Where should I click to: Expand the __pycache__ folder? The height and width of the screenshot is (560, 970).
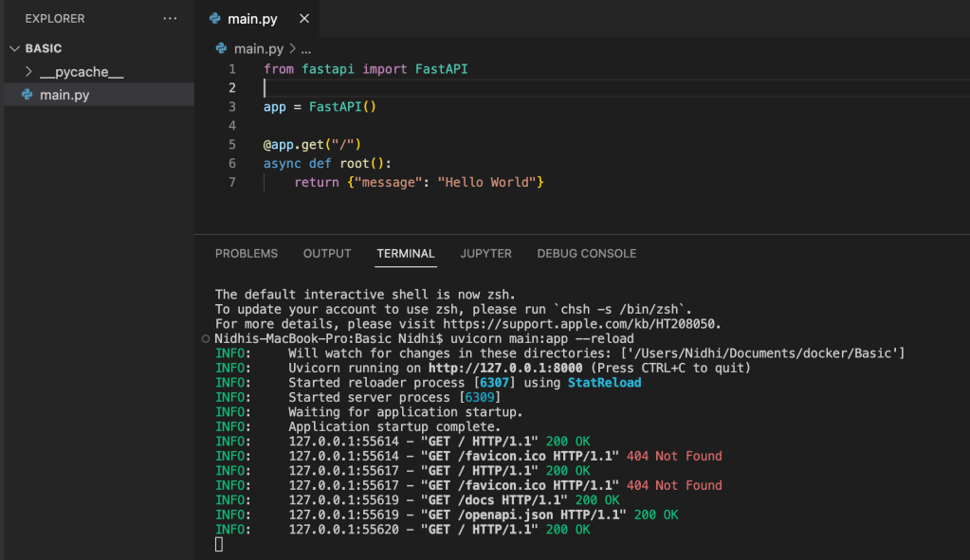[29, 72]
